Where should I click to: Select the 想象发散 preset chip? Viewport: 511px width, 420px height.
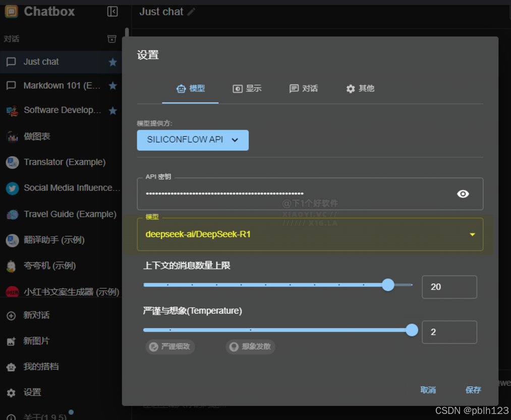click(250, 347)
